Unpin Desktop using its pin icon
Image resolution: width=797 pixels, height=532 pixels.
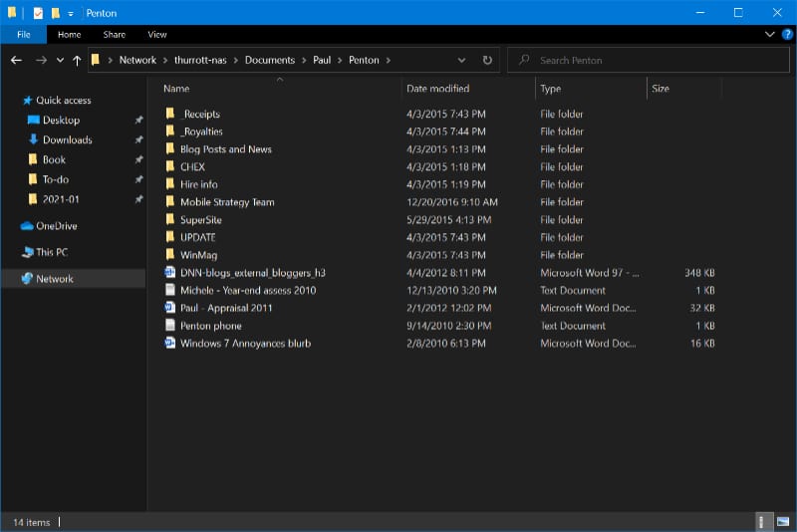(138, 121)
